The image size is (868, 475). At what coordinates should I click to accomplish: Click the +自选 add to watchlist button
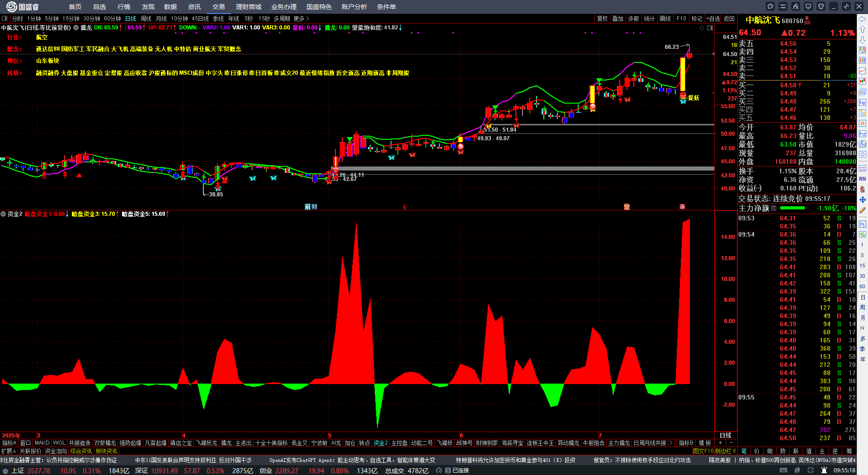[x=713, y=19]
